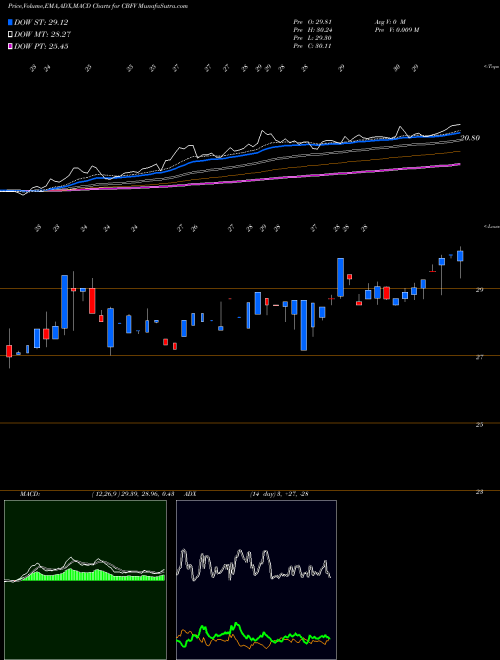This screenshot has width=500, height=660.
Task: Select the 'DOW PT: 25.45' legend text
Action: coord(41,46)
